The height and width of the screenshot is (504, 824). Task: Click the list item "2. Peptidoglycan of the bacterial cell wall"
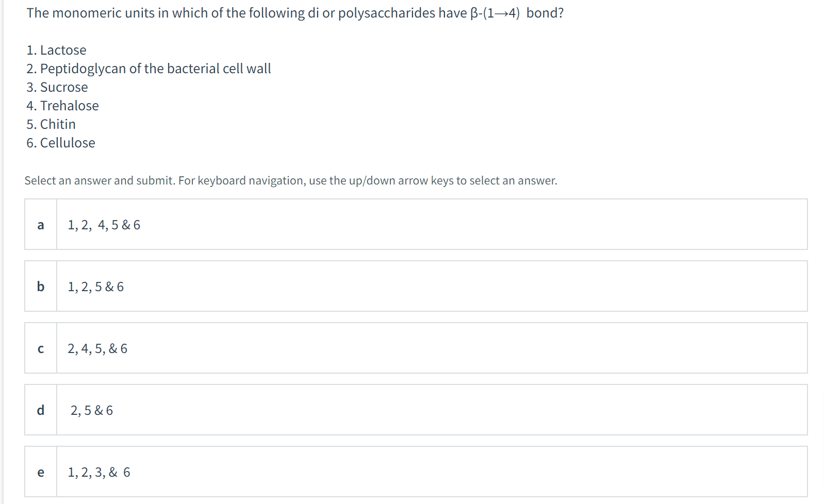(149, 68)
